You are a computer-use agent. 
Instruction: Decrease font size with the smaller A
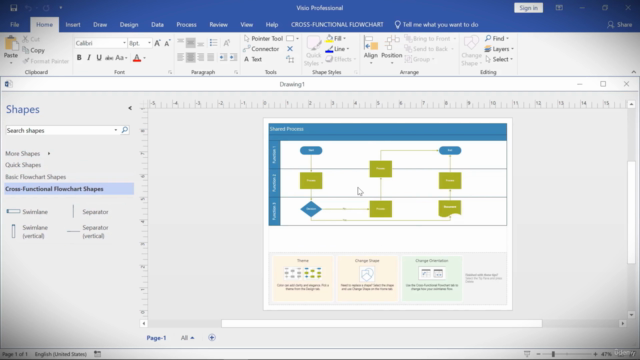pyautogui.click(x=167, y=43)
